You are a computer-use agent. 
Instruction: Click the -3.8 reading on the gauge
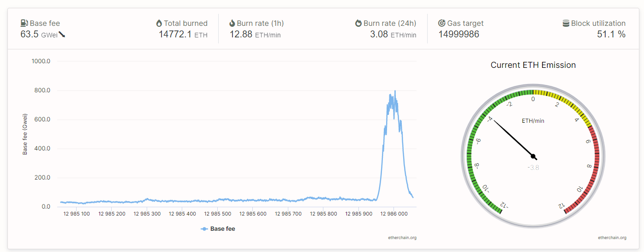[x=533, y=168]
